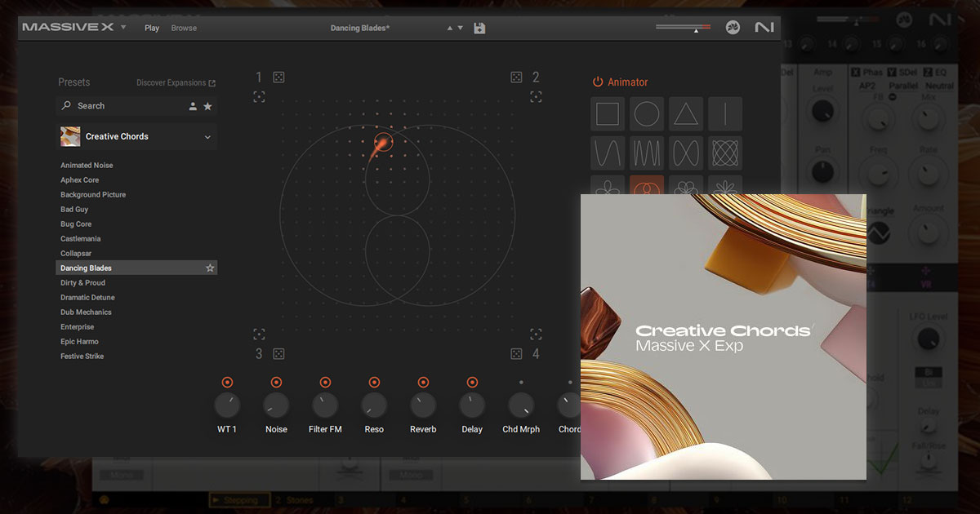Screen dimensions: 980x514
Task: Click the save preset disk icon
Action: click(479, 27)
